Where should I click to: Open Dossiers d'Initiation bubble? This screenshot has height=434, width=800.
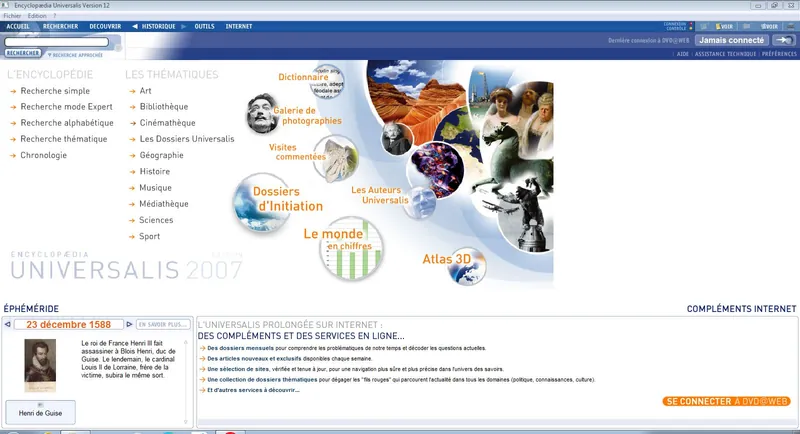pyautogui.click(x=261, y=203)
